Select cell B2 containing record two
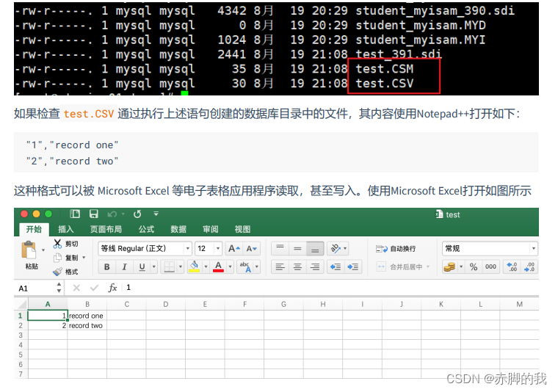The height and width of the screenshot is (392, 558). [x=87, y=325]
